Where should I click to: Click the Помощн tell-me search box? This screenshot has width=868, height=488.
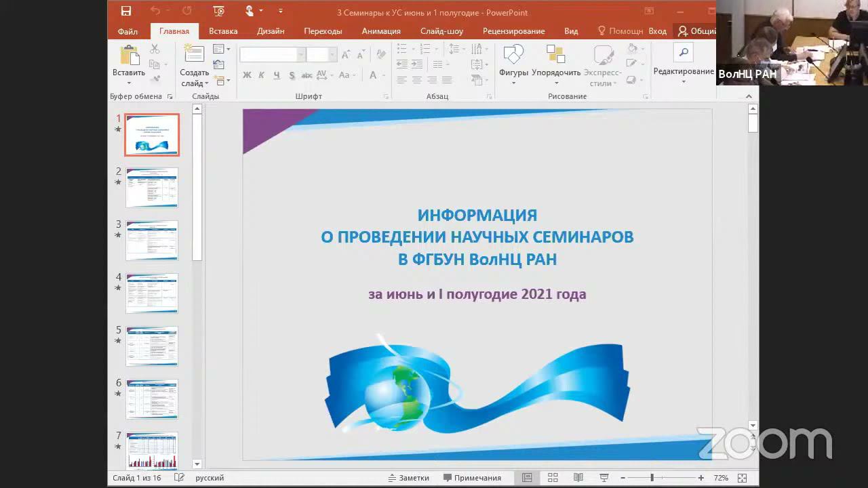coord(620,31)
